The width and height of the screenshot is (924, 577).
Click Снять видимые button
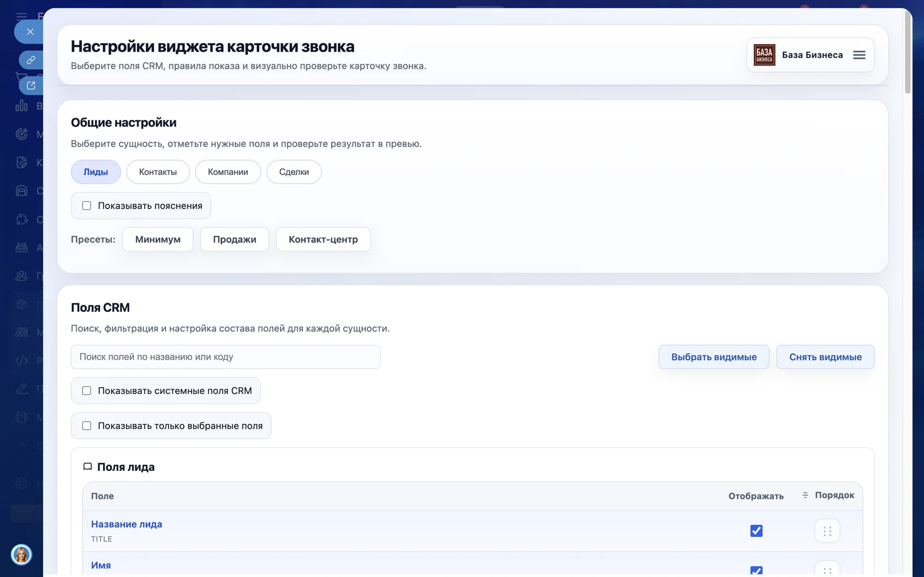click(x=826, y=357)
